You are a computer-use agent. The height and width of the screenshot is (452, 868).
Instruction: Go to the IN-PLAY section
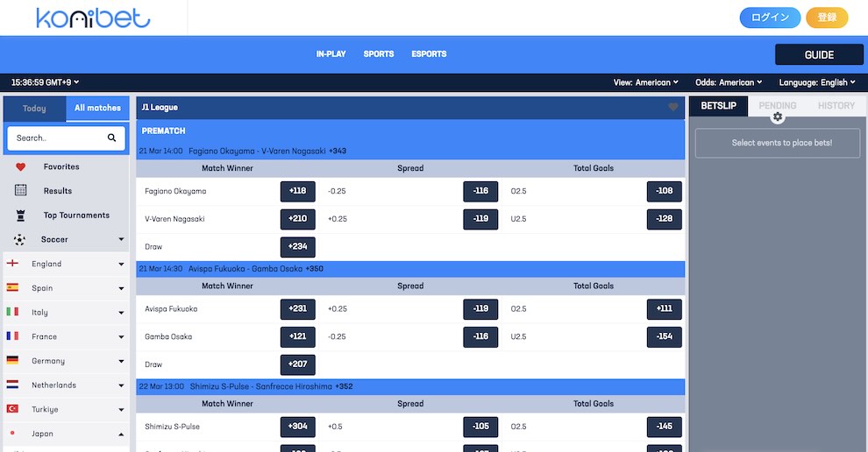tap(331, 54)
